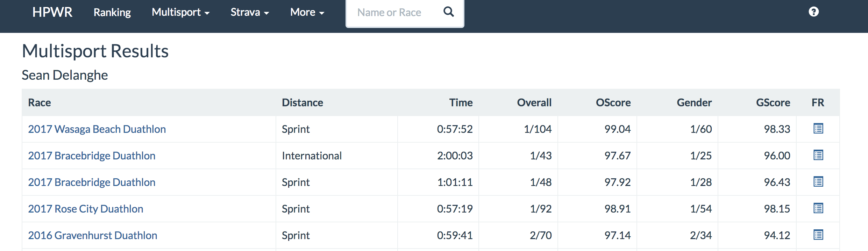The height and width of the screenshot is (251, 868).
Task: Go to the Ranking page
Action: (x=112, y=12)
